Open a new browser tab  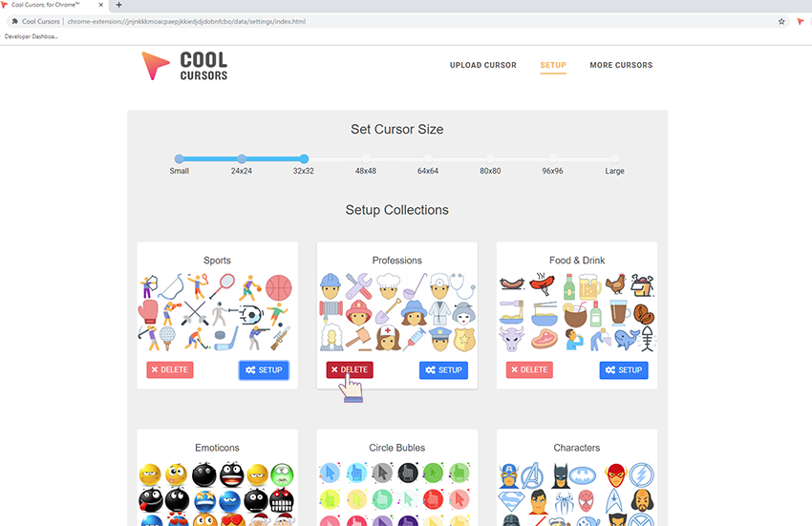[119, 5]
